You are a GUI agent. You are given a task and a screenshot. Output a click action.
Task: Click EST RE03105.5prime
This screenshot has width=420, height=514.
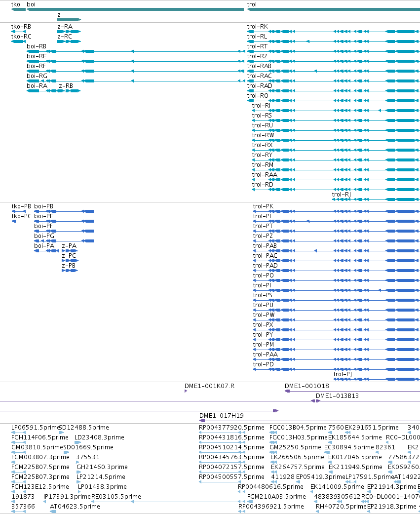point(116,497)
